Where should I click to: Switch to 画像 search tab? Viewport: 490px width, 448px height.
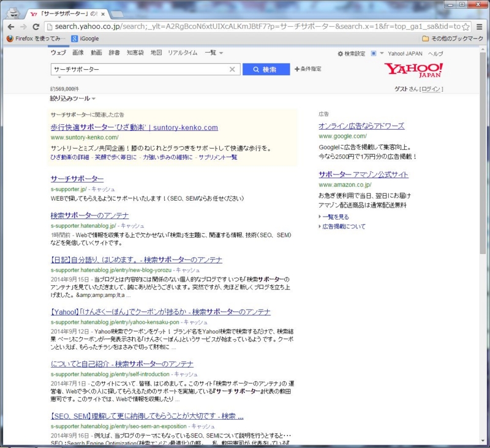(x=78, y=53)
